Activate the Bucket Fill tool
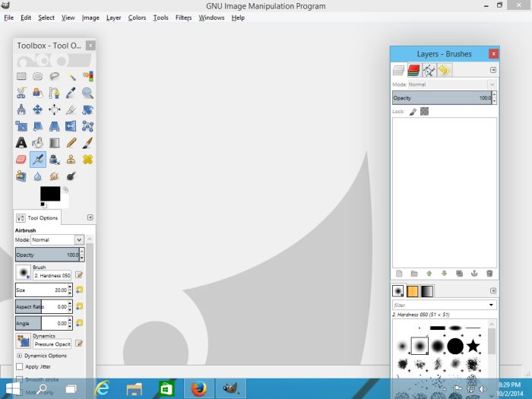This screenshot has width=532, height=399. [x=38, y=142]
